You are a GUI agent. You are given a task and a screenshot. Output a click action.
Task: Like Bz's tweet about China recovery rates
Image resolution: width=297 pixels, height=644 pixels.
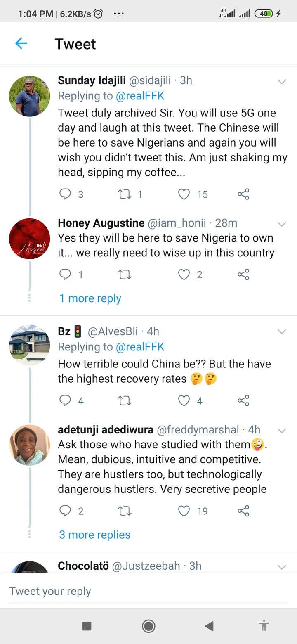[x=184, y=400]
